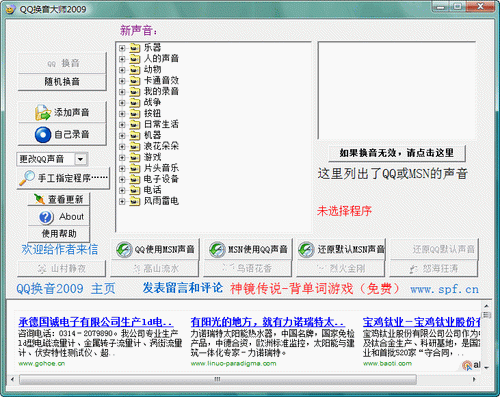
Task: Select the 动物 tree item
Action: (152, 70)
